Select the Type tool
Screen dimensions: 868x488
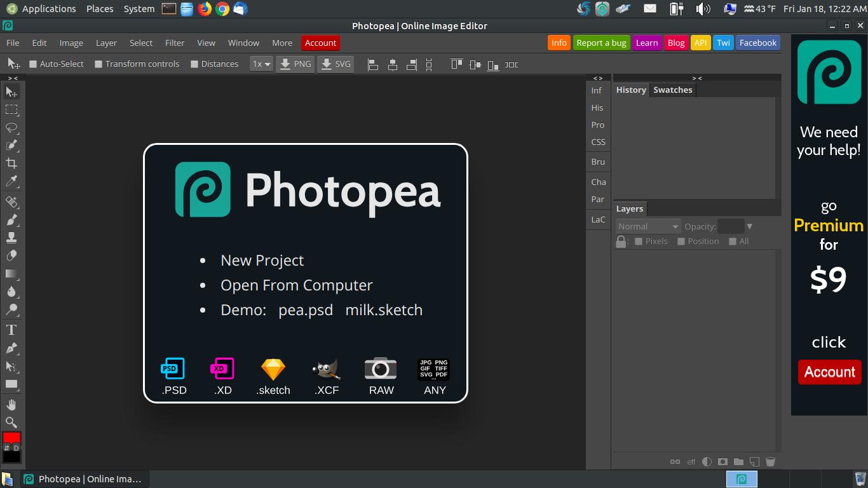coord(11,330)
